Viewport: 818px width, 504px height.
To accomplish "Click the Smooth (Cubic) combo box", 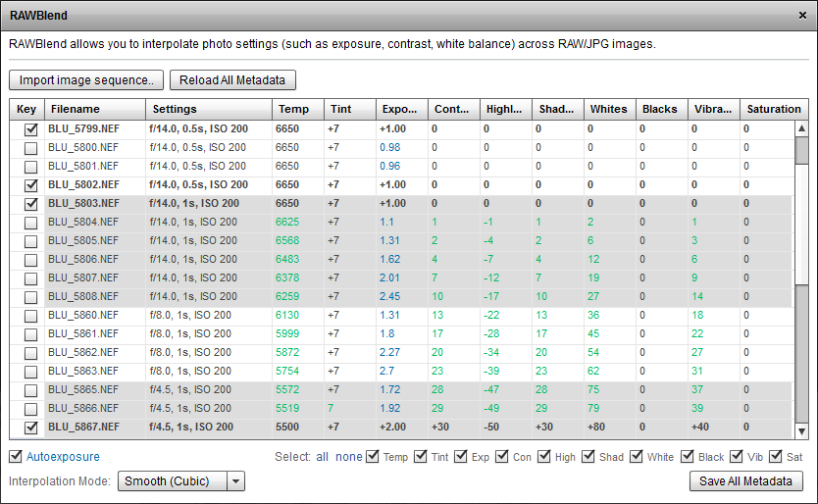I will (x=181, y=481).
